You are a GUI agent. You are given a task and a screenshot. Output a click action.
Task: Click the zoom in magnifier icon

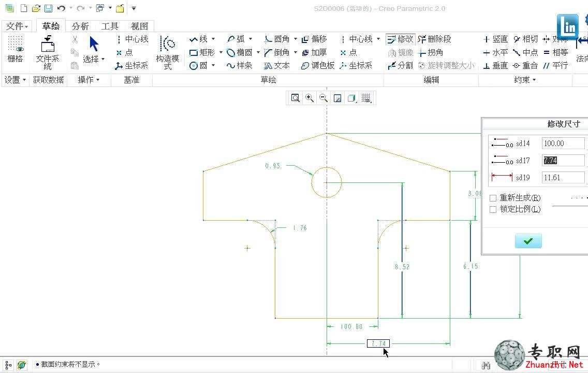point(310,98)
